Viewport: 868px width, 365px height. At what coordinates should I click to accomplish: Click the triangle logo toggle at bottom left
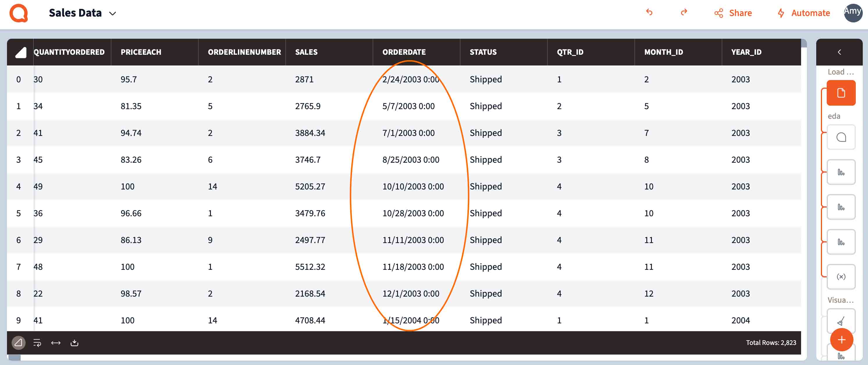click(19, 343)
